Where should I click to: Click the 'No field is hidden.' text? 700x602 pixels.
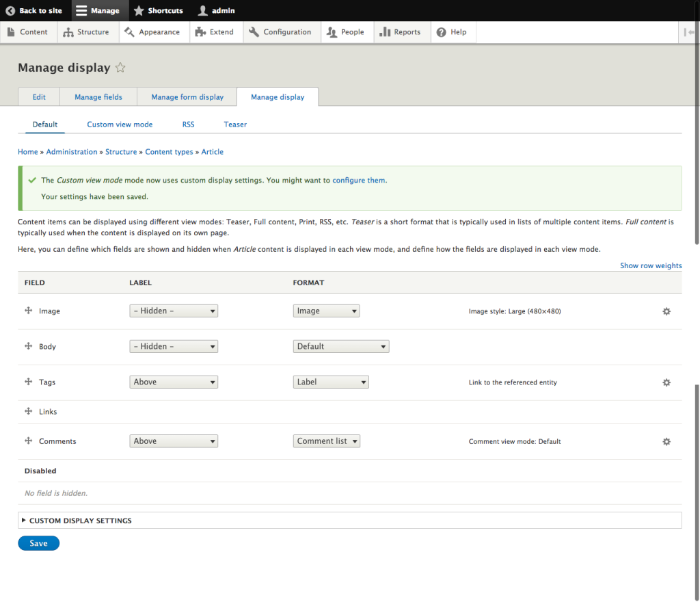pos(56,493)
